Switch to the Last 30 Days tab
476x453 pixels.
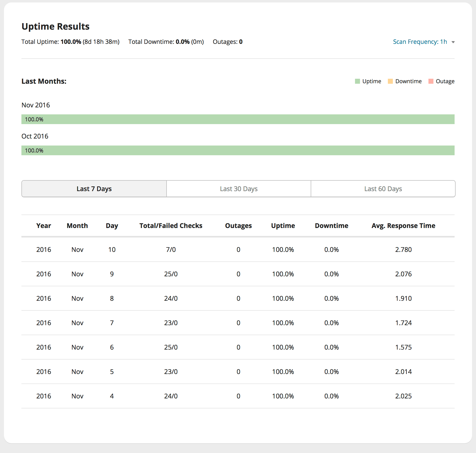[239, 189]
